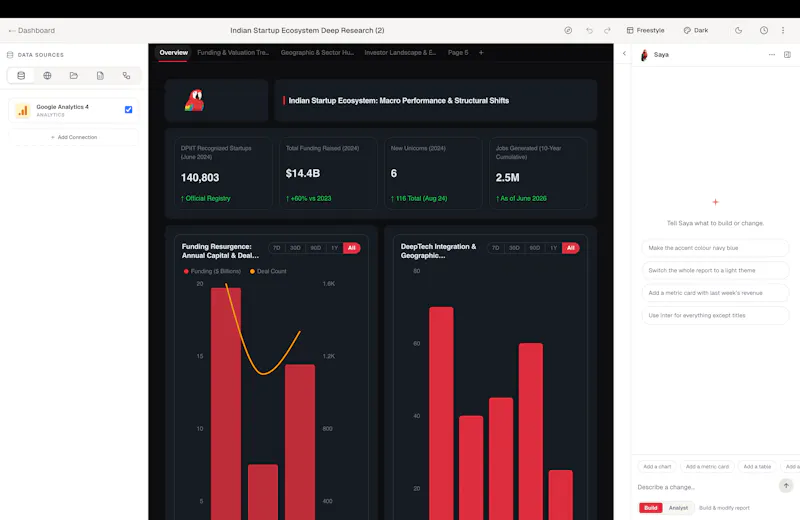Select 30D range in Funding Resurgence chart
This screenshot has height=520, width=800.
click(x=295, y=248)
